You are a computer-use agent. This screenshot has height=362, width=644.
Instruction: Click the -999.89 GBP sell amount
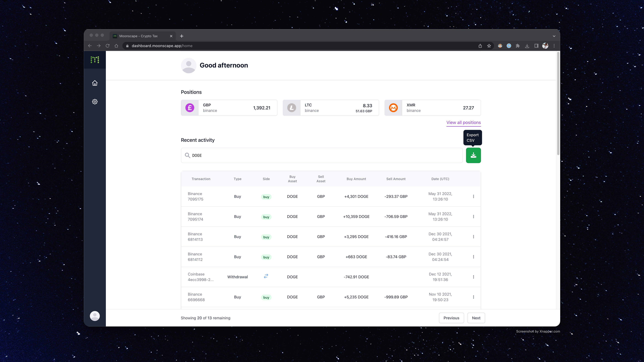[x=396, y=297]
